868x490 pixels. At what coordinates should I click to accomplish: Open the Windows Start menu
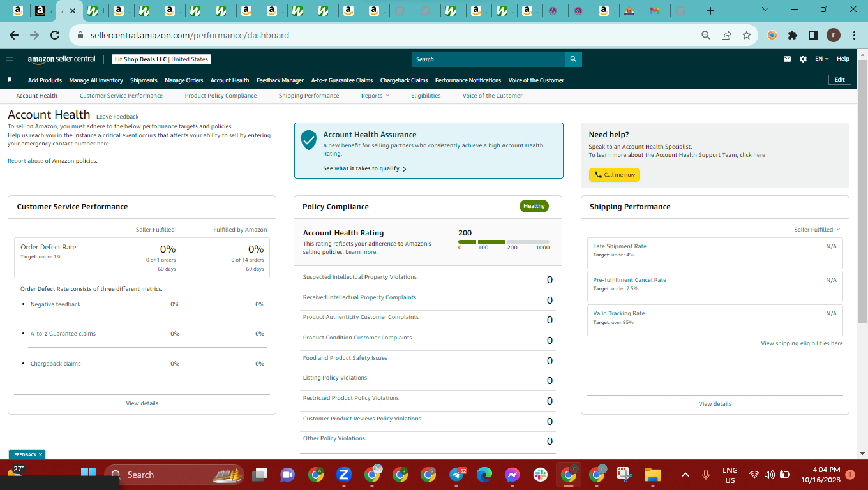click(x=88, y=475)
